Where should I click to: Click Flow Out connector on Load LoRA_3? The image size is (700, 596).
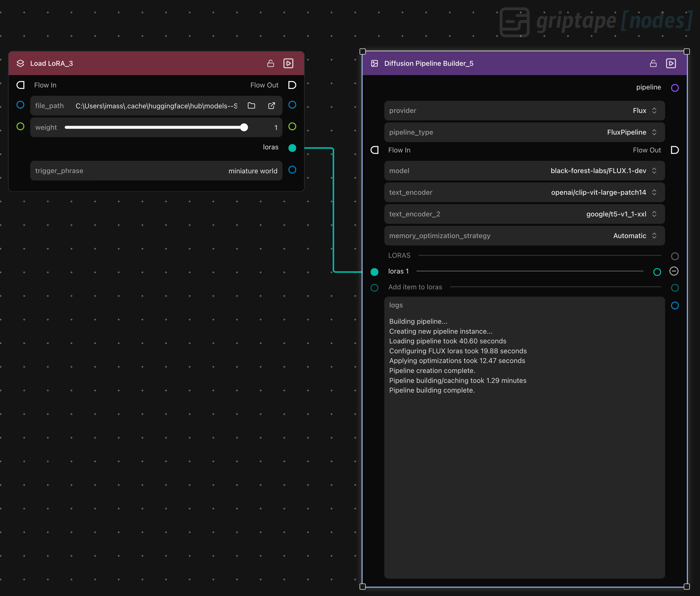[x=292, y=85]
